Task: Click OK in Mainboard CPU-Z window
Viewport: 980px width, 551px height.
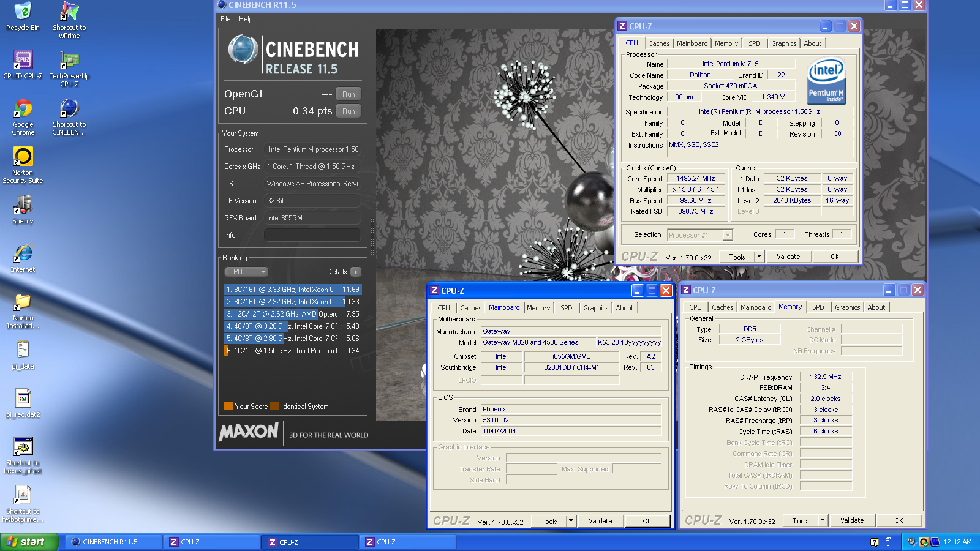Action: [x=647, y=522]
